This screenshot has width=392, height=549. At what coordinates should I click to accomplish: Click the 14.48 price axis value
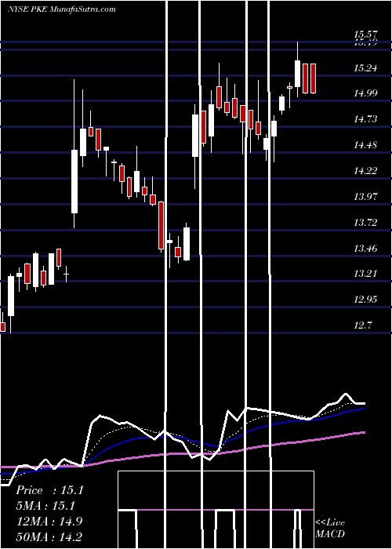click(x=365, y=145)
